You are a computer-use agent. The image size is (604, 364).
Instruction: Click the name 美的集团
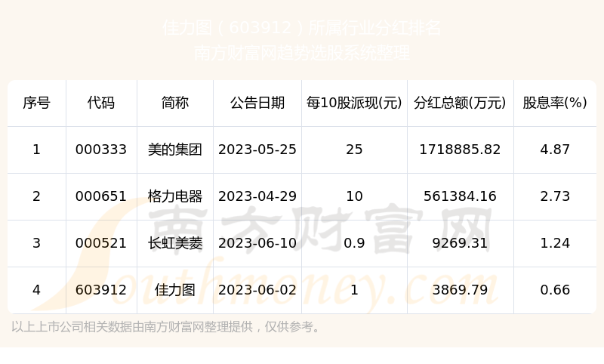coord(175,150)
